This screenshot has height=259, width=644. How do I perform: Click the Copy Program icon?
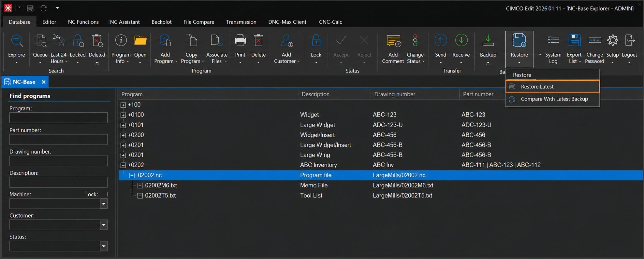(191, 40)
